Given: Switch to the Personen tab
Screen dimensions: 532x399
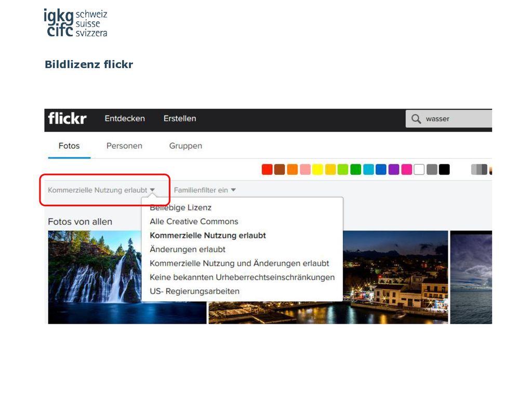Looking at the screenshot, I should click(x=124, y=146).
